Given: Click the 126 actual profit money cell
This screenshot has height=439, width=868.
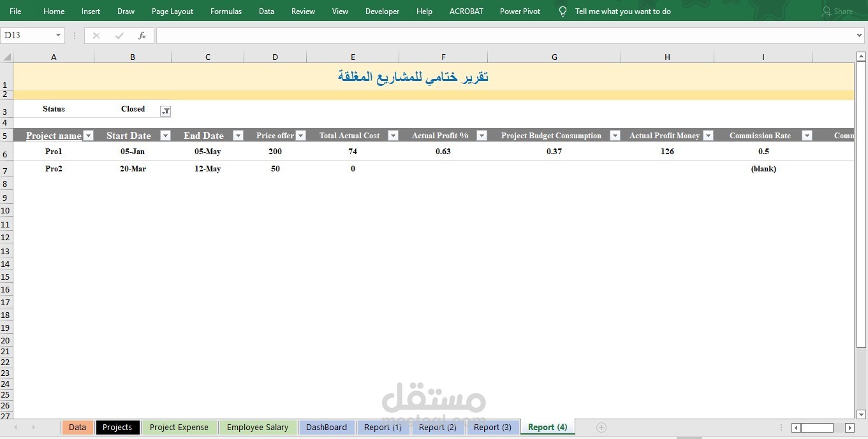Looking at the screenshot, I should 667,152.
